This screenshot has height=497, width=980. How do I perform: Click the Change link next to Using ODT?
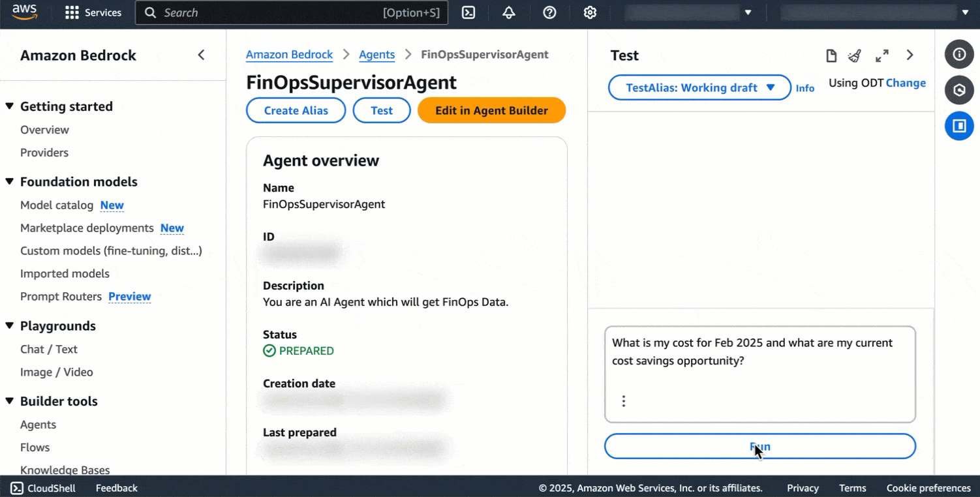click(906, 83)
